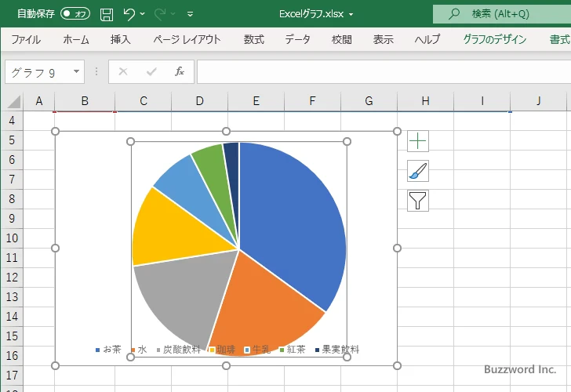The image size is (571, 392).
Task: Click the Chart Elements plus button
Action: [418, 141]
